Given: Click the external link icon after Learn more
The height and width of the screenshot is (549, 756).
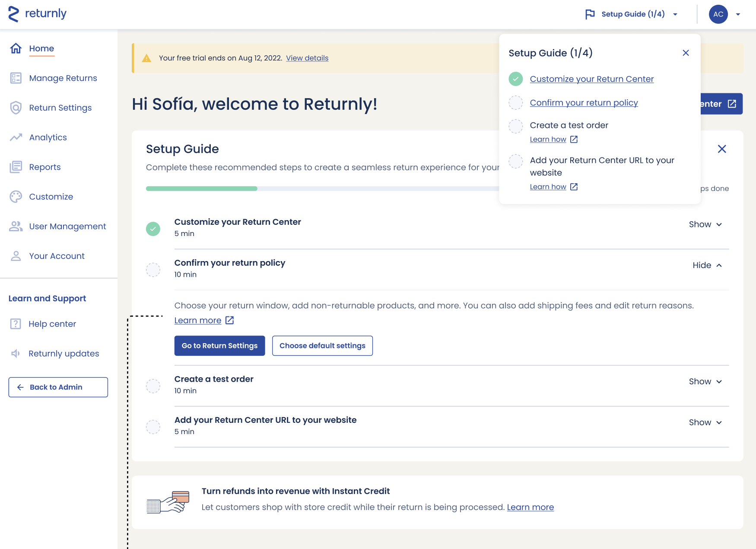Looking at the screenshot, I should click(230, 320).
